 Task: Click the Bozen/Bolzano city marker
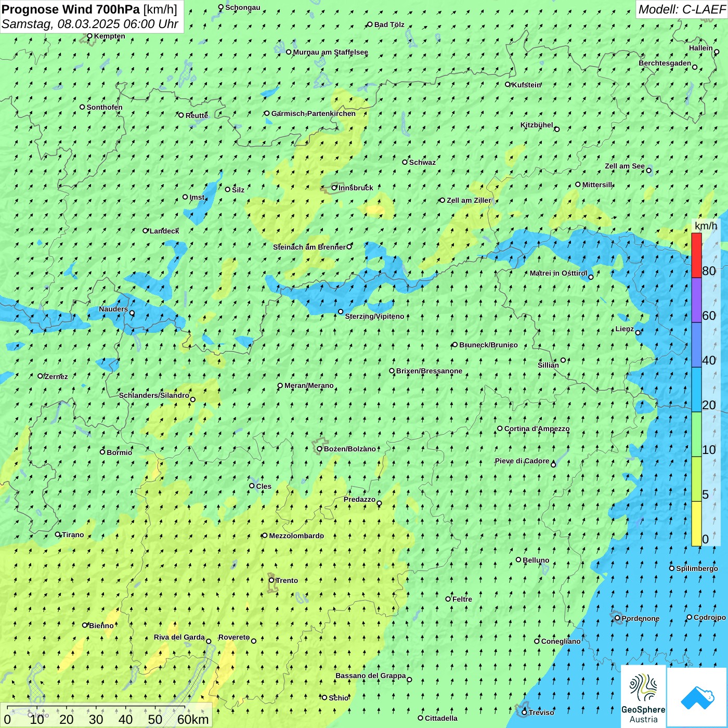[320, 449]
